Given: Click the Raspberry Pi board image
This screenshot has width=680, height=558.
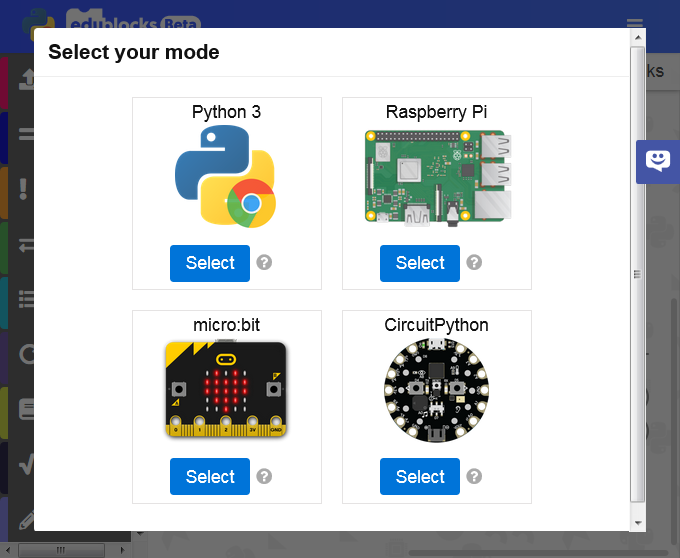Looking at the screenshot, I should [x=437, y=177].
